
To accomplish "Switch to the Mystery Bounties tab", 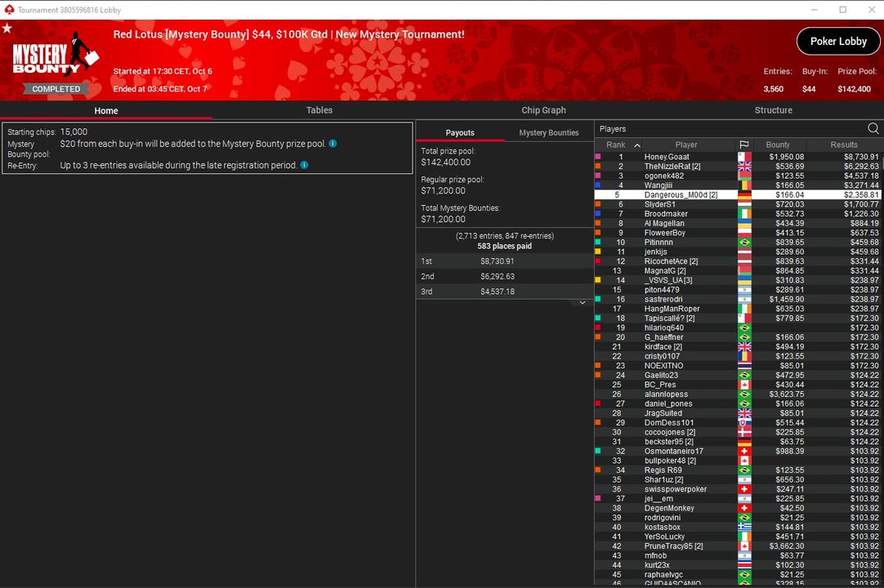I will click(548, 132).
